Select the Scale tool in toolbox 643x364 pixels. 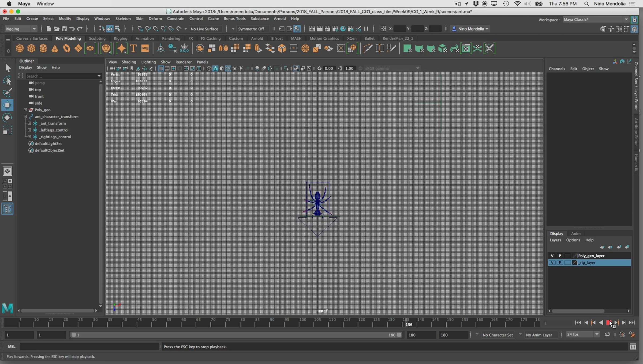pyautogui.click(x=7, y=131)
